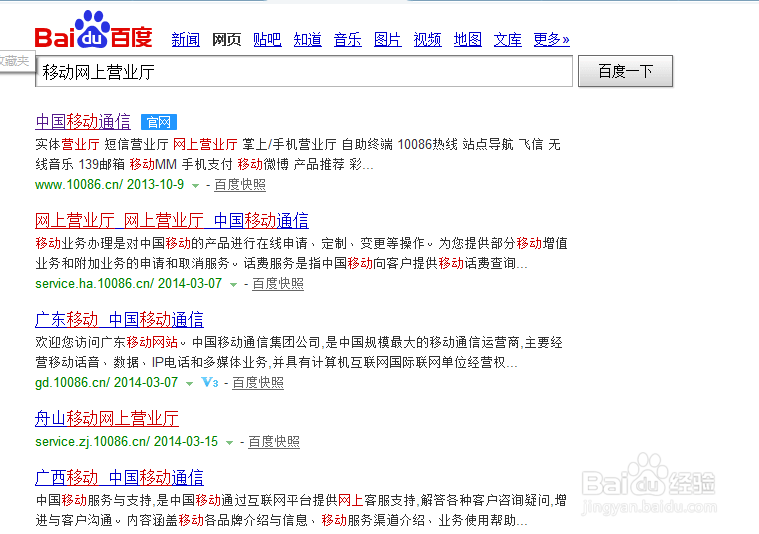
Task: Open the 新闻 tab
Action: (185, 39)
